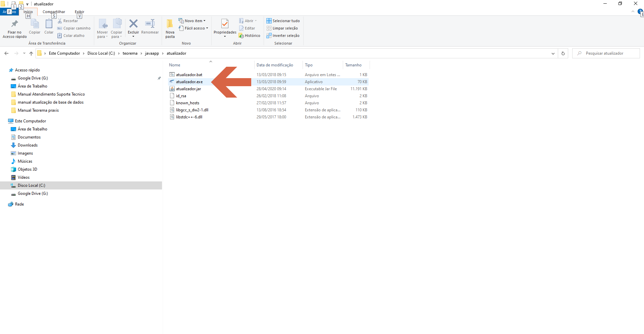Create a Nova pasta
Viewport: 644px width, 334px height.
tap(170, 29)
